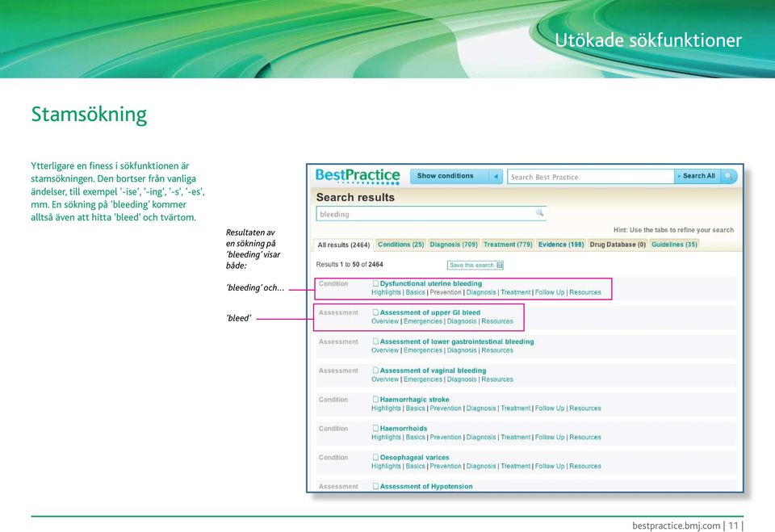Click Overview under Assessment of vaginal bleeding
The height and width of the screenshot is (532, 775).
[385, 379]
